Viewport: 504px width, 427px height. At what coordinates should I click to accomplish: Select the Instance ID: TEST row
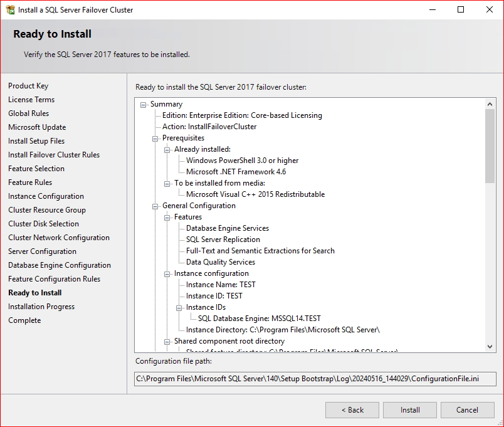(x=214, y=296)
